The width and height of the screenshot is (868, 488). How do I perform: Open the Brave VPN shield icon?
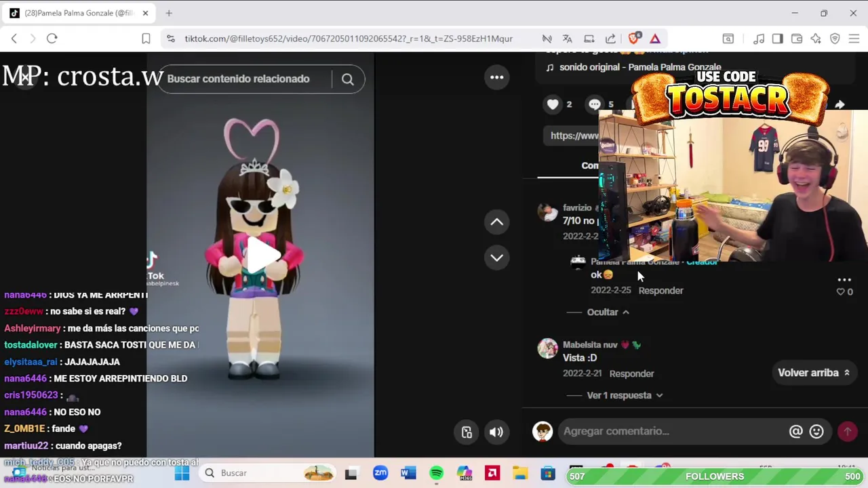pyautogui.click(x=835, y=39)
